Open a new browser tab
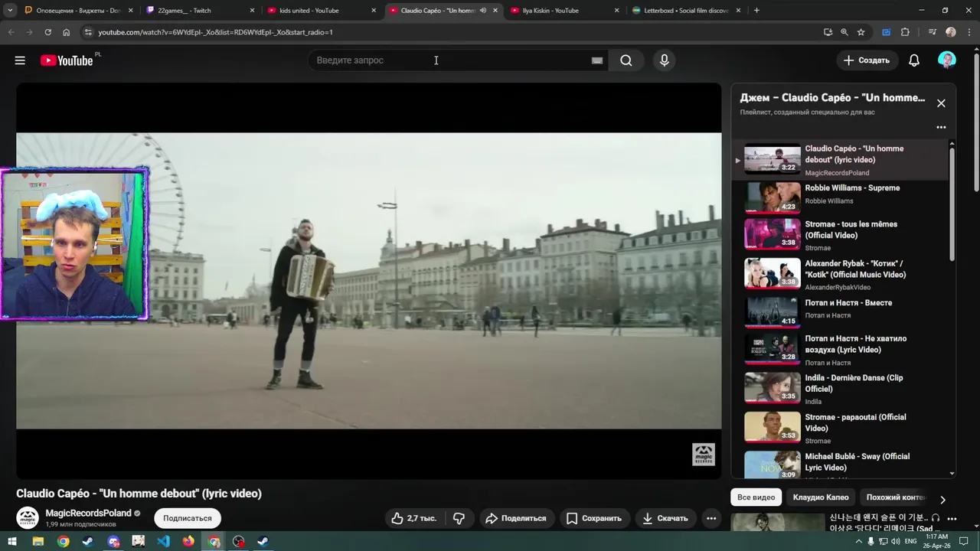 click(756, 11)
